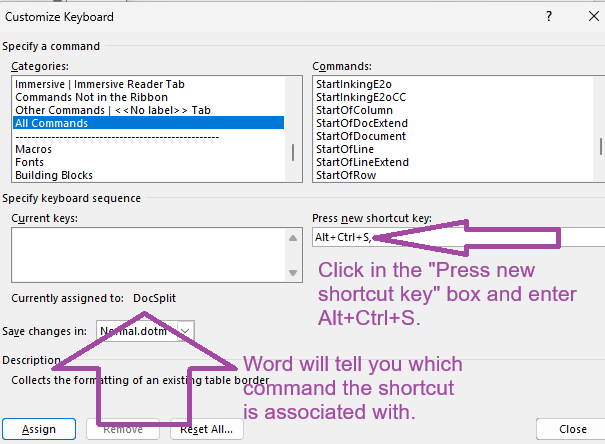The width and height of the screenshot is (605, 444).
Task: Click the DocSplit assigned command text
Action: point(154,298)
